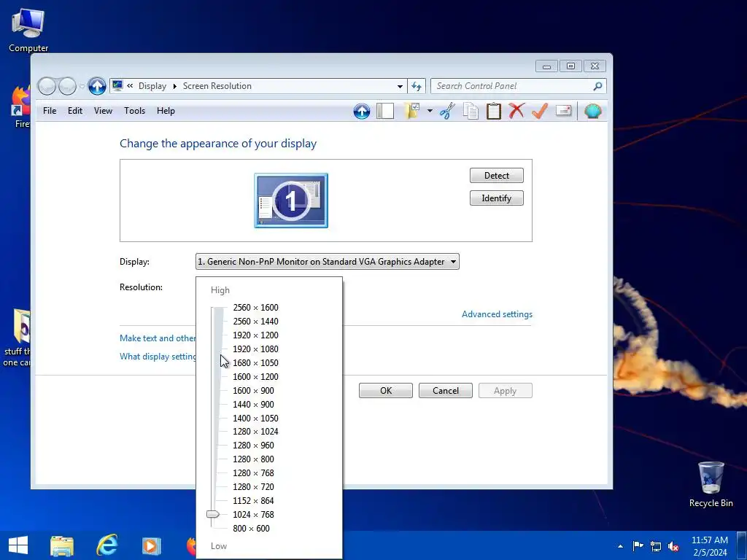Choose 1152 × 864 in resolution list
The image size is (747, 560).
coord(253,500)
